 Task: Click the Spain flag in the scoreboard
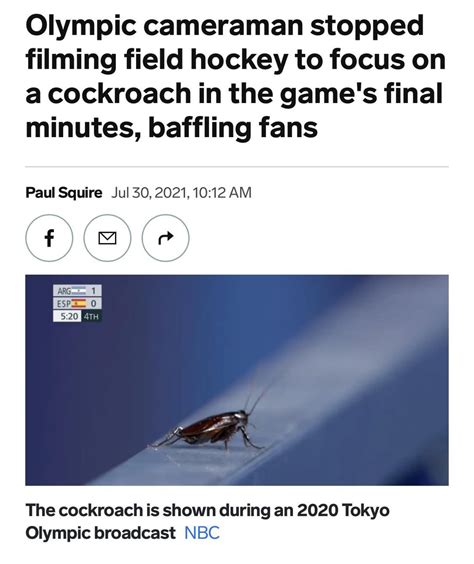(x=78, y=303)
